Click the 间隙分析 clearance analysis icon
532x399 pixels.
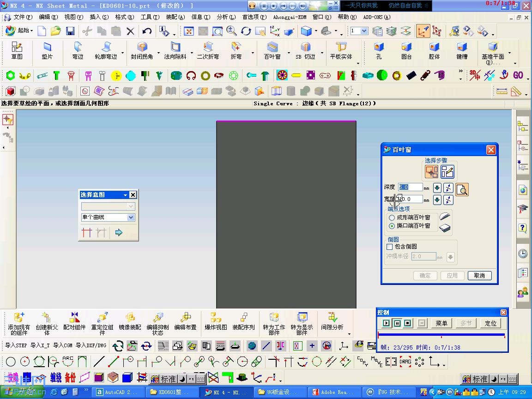point(332,321)
